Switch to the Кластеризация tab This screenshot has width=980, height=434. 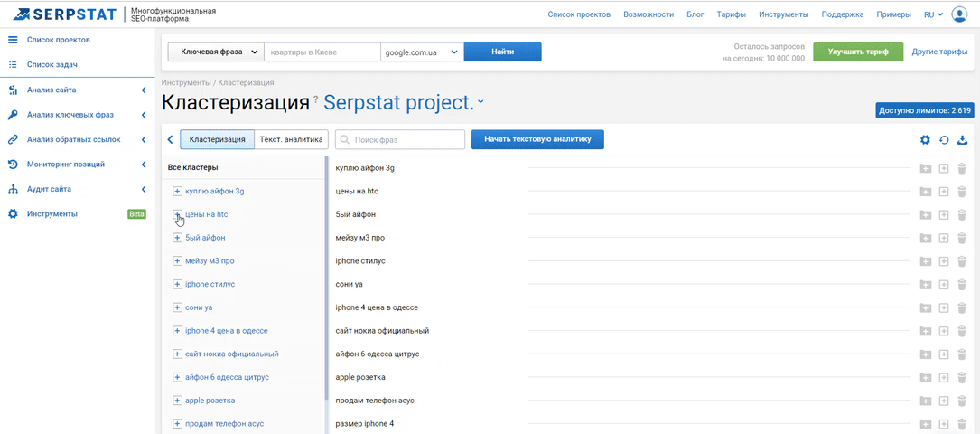click(217, 139)
